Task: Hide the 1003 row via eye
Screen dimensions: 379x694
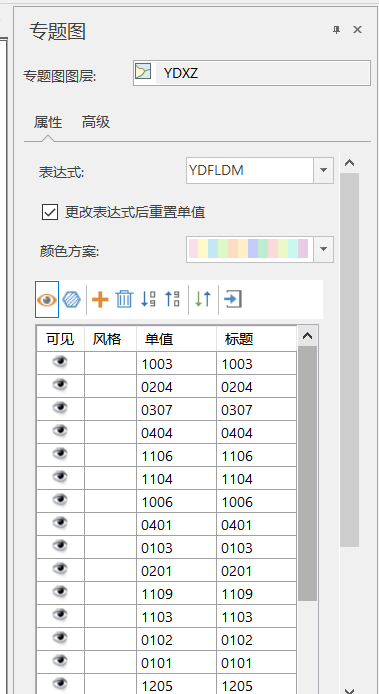Action: (60, 363)
